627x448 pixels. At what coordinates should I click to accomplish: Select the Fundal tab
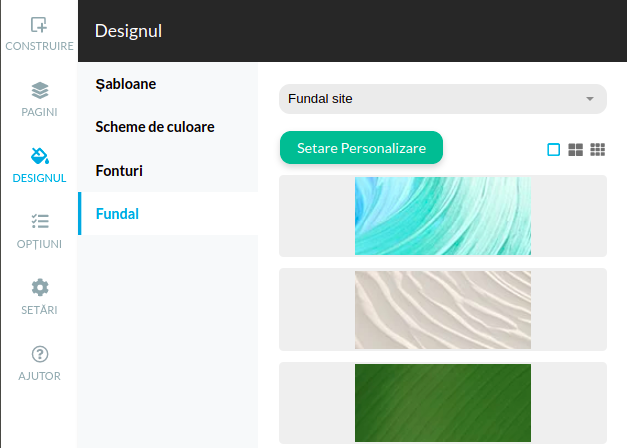[x=117, y=214]
